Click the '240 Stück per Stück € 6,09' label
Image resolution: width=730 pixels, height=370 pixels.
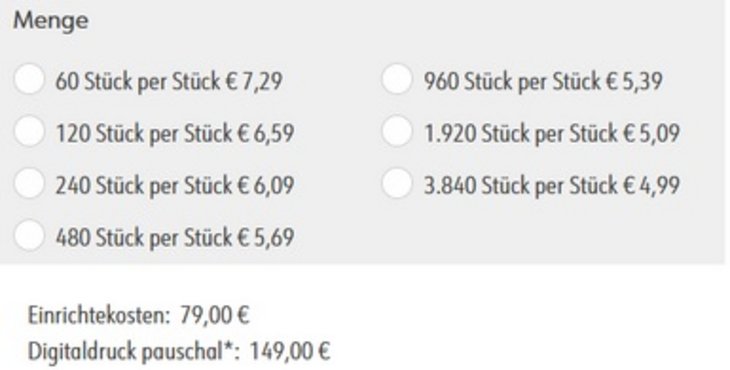(175, 186)
